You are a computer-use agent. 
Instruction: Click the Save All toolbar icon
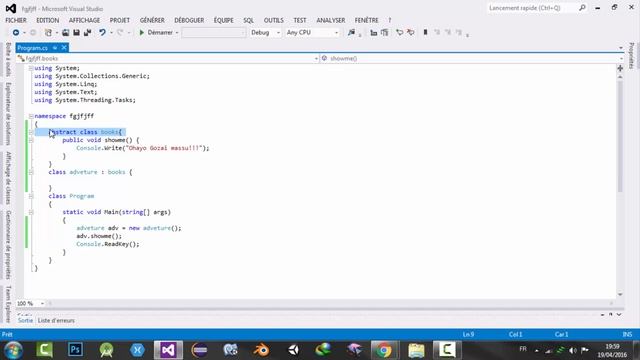pos(87,32)
